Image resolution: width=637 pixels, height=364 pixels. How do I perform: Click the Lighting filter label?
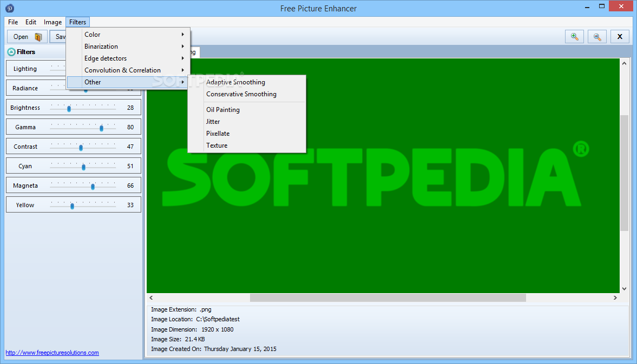[x=25, y=69]
